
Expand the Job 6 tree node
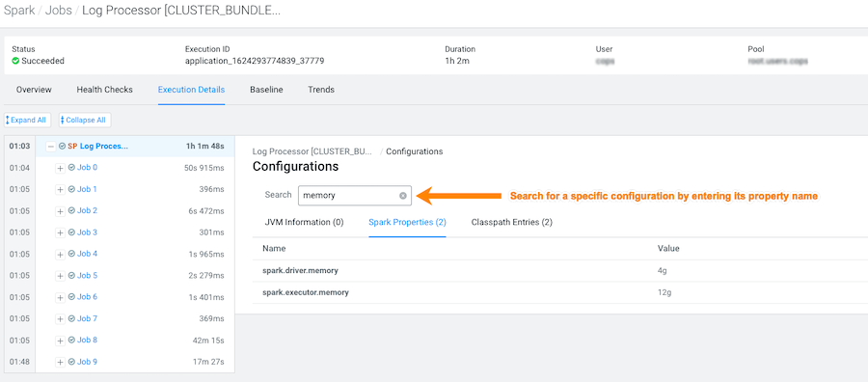[x=61, y=297]
